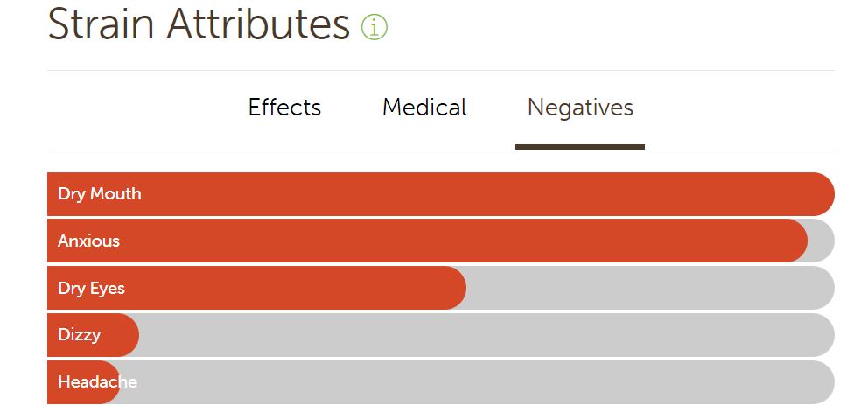The width and height of the screenshot is (868, 419).
Task: Click the Anxious label text
Action: (89, 241)
